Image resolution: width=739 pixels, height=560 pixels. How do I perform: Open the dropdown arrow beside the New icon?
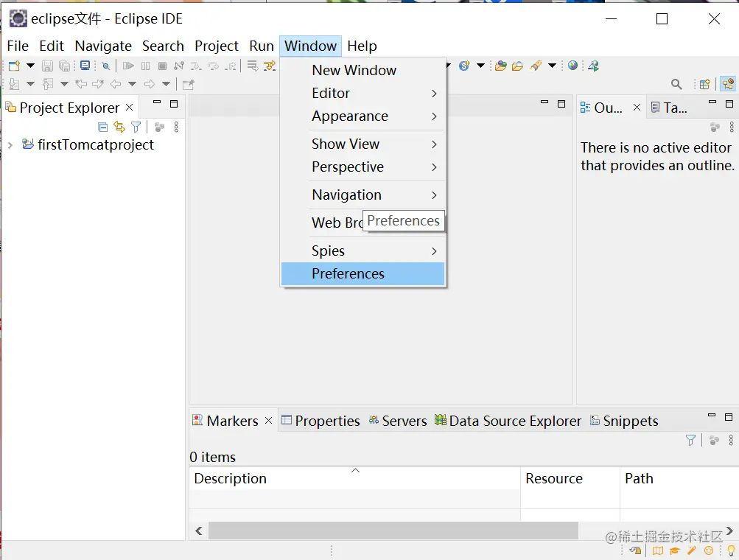click(x=30, y=66)
